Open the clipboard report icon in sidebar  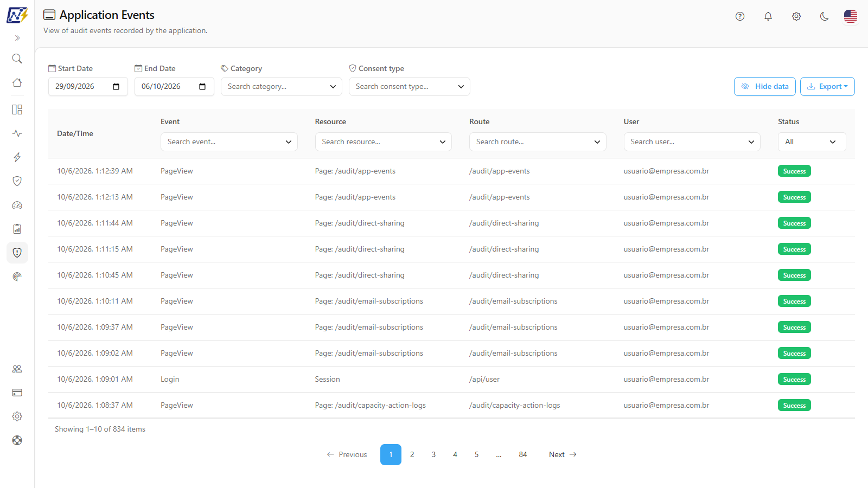click(x=17, y=229)
